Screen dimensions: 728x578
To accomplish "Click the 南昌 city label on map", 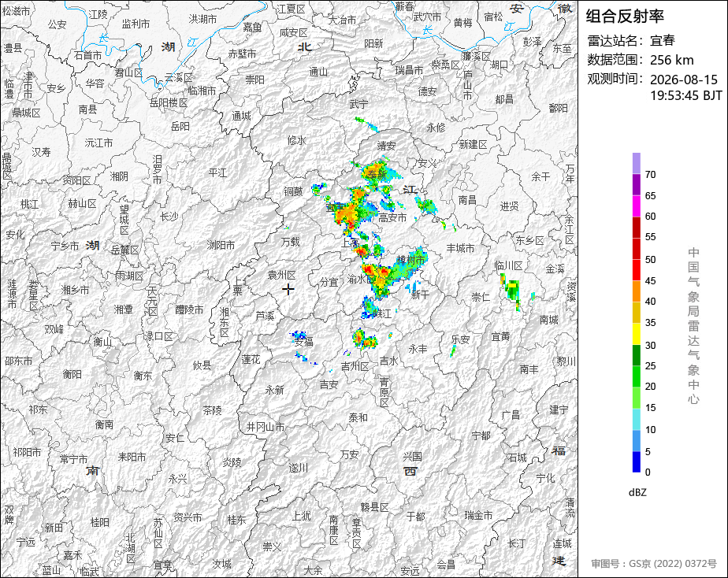I will (x=467, y=200).
